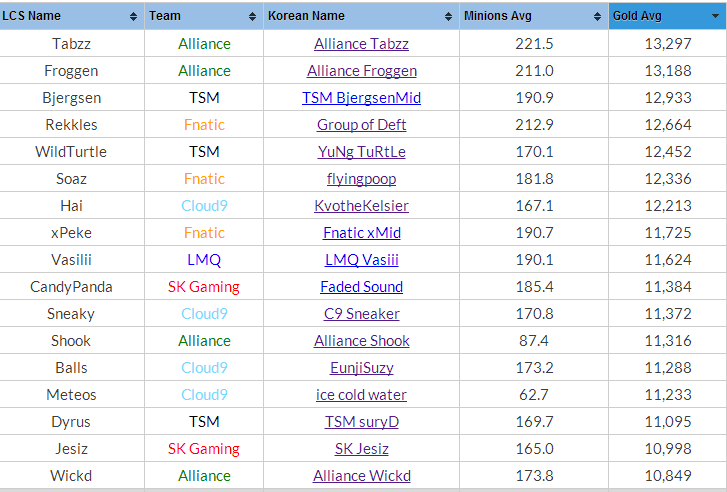
Task: Toggle Gold Avg descending sort arrow
Action: 715,16
